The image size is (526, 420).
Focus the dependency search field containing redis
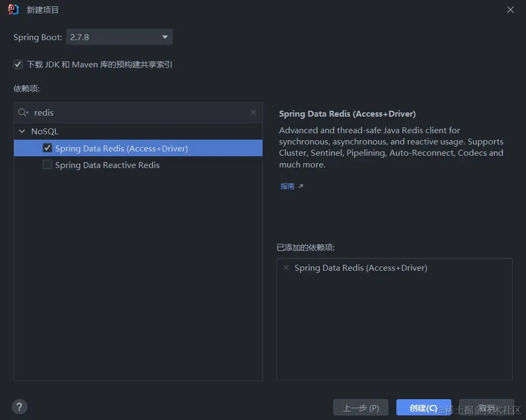click(138, 113)
